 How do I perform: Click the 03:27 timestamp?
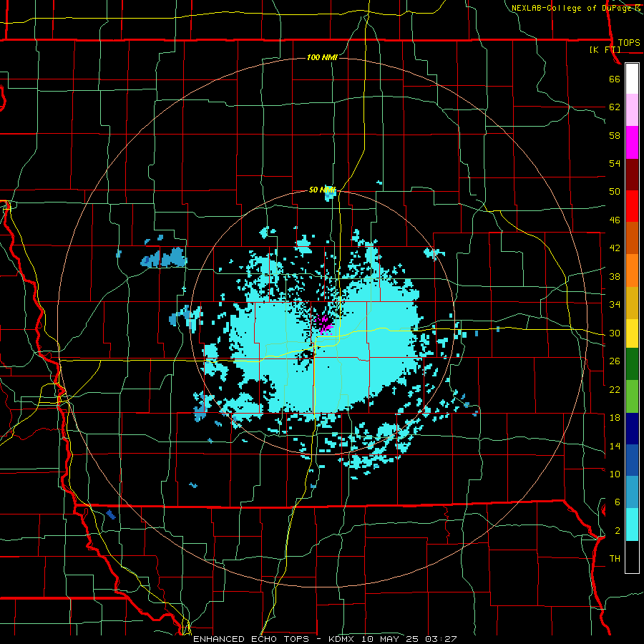(441, 639)
